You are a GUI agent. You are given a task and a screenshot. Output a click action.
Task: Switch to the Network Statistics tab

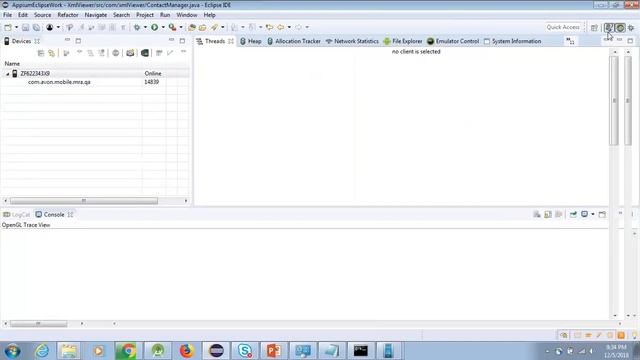click(352, 41)
